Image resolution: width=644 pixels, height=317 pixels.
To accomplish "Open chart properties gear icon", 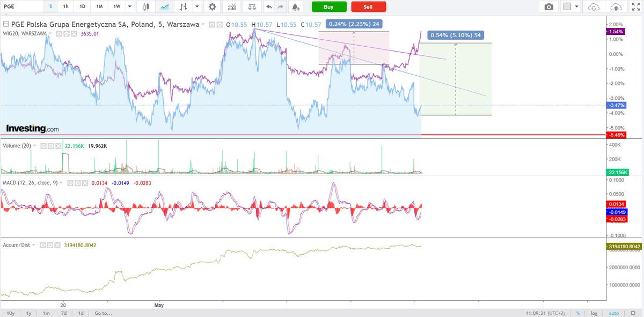I will click(x=213, y=7).
